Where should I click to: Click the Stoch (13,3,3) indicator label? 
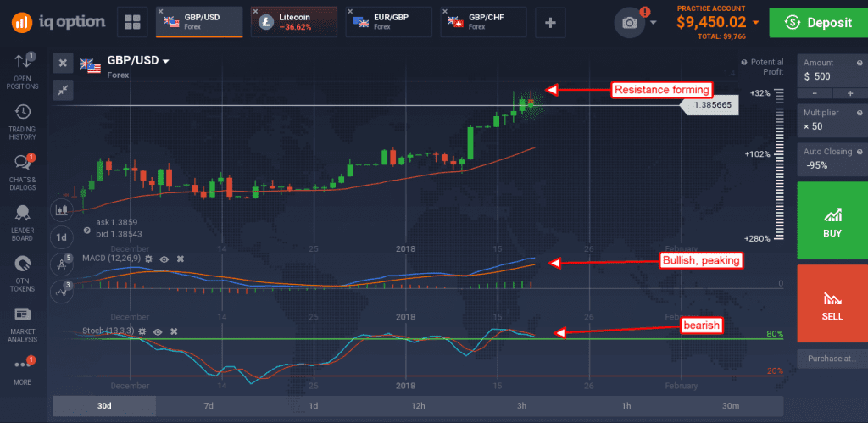click(x=108, y=331)
